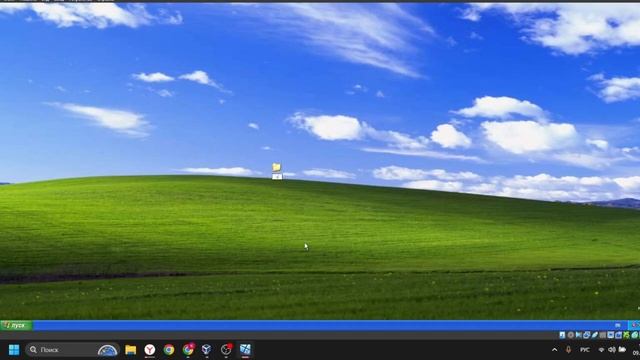The height and width of the screenshot is (360, 640).
Task: Click the VirtualBox hard disk status icon
Action: click(x=562, y=335)
